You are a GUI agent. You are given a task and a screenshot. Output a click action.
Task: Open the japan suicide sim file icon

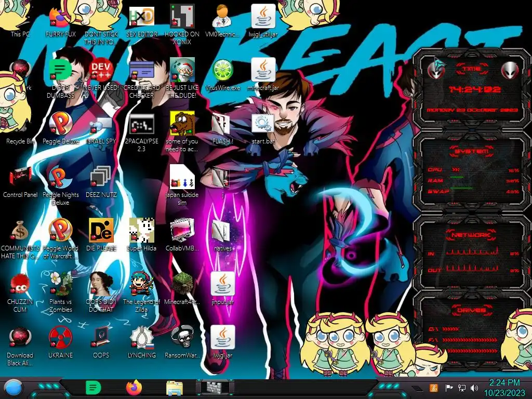click(182, 177)
